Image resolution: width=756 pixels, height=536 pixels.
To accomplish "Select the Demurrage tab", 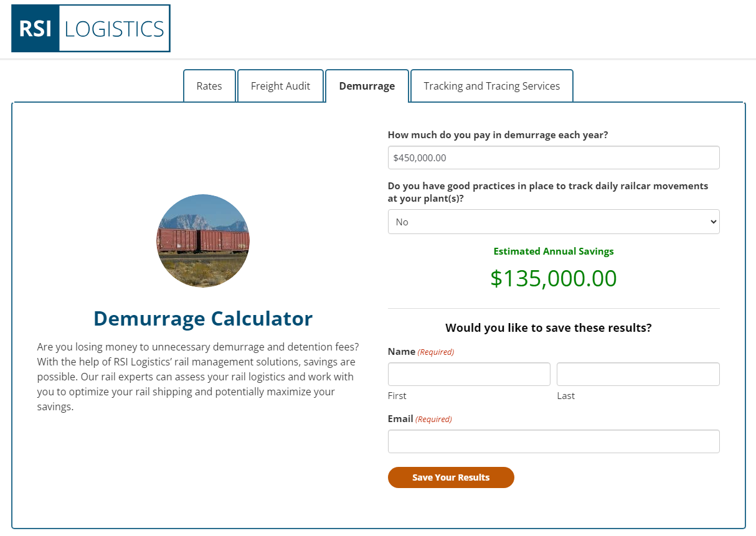I will coord(367,85).
